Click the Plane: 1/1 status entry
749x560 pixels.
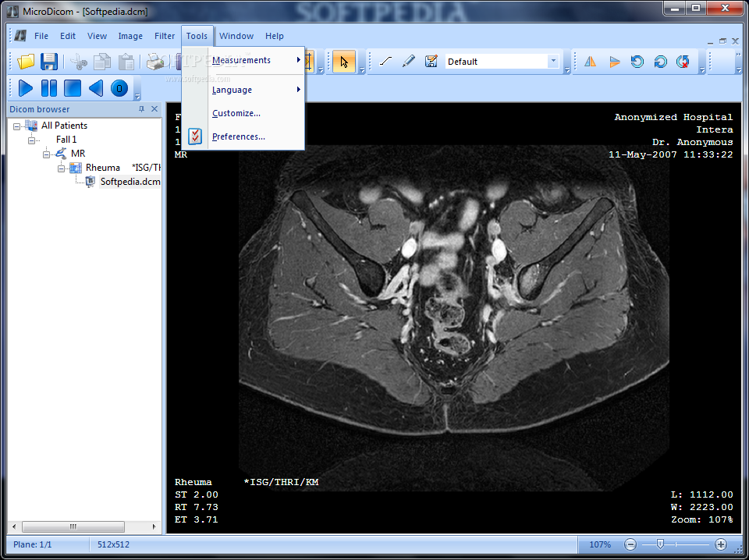[x=33, y=544]
